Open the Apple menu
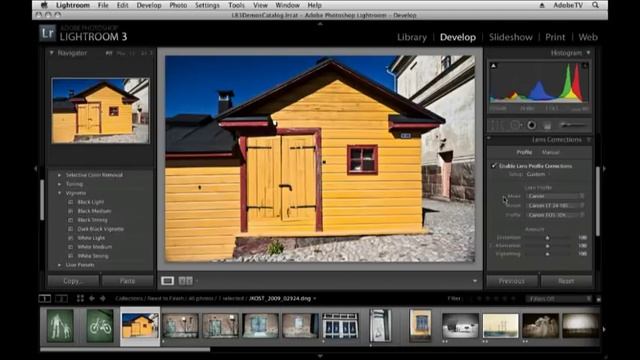 click(44, 5)
